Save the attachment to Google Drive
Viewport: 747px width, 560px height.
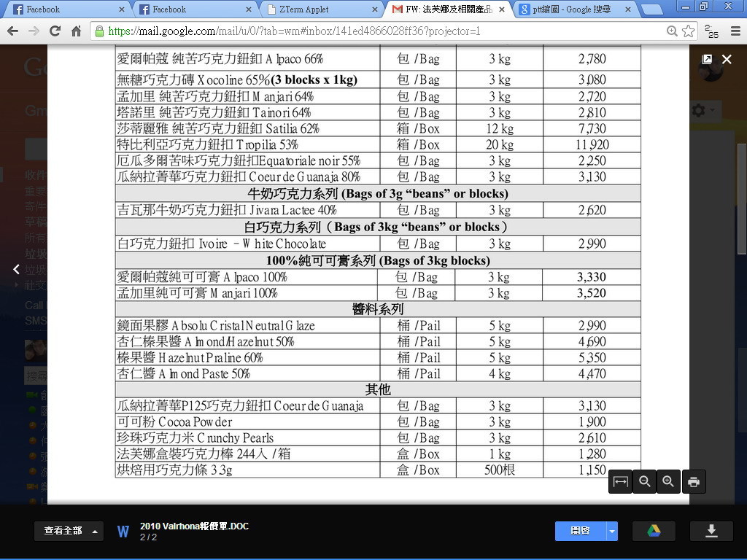[x=654, y=531]
